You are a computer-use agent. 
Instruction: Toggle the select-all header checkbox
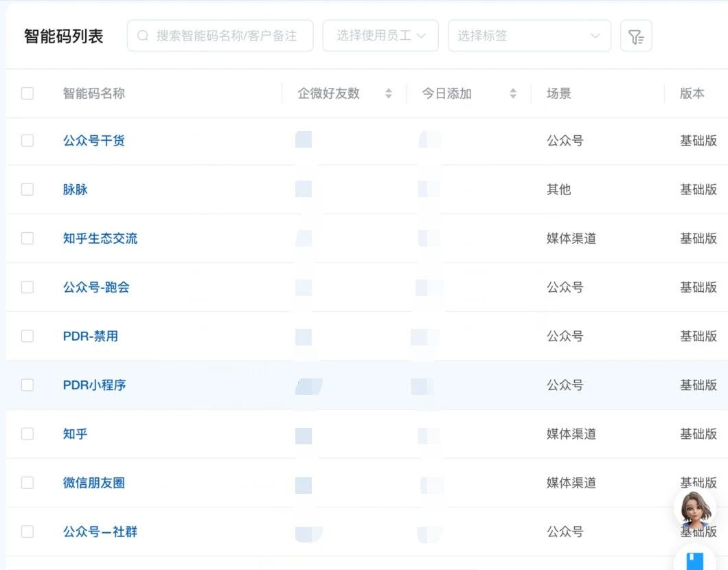pos(27,93)
